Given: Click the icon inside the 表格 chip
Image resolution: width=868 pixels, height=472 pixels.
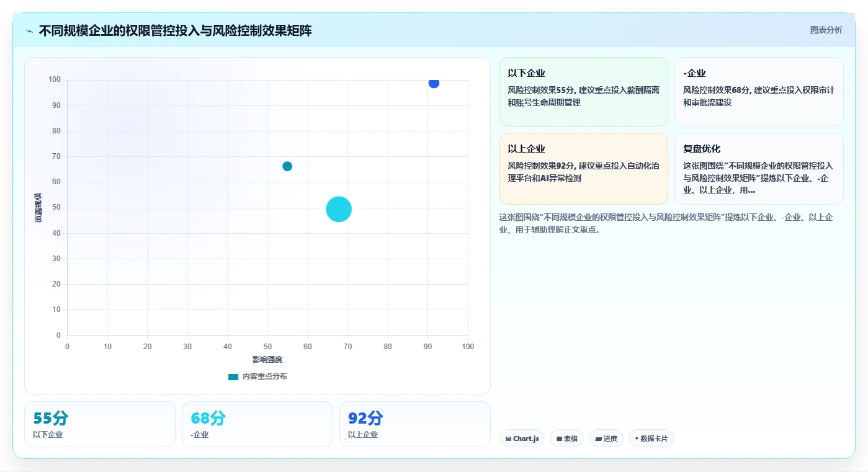Looking at the screenshot, I should (x=559, y=439).
